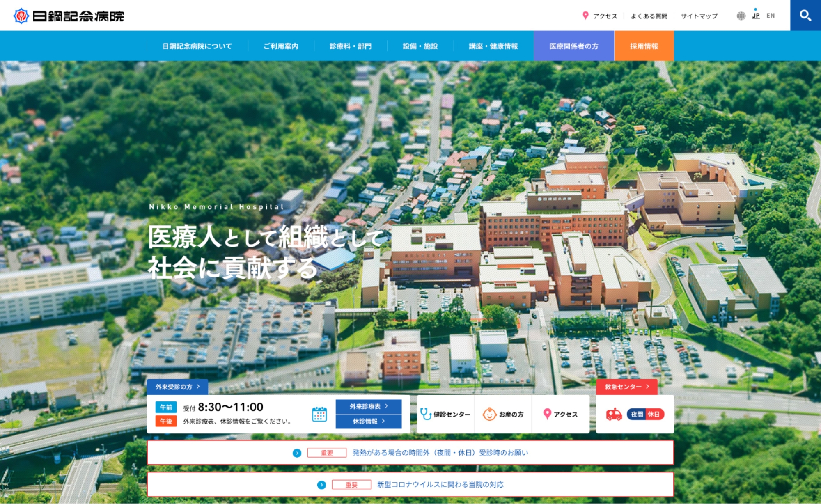The image size is (821, 504).
Task: Open 診療科・部門 navigation menu
Action: pos(350,46)
